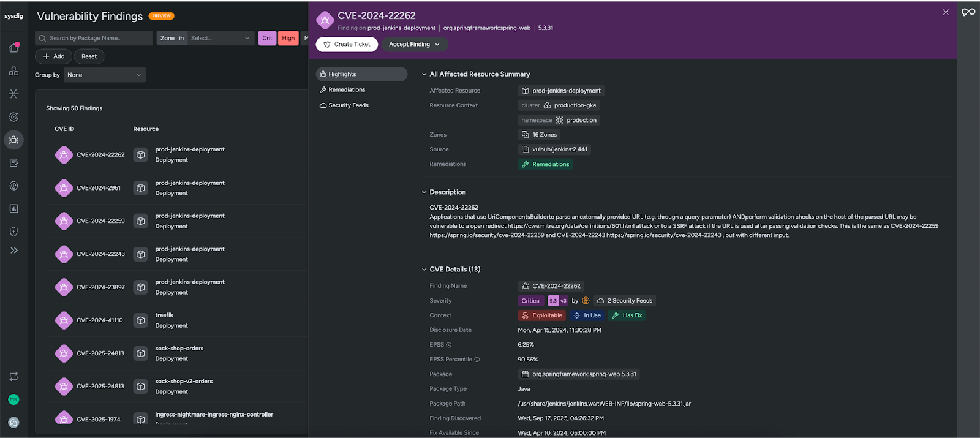Switch to the Remediations tab
This screenshot has width=980, height=438.
pyautogui.click(x=347, y=90)
